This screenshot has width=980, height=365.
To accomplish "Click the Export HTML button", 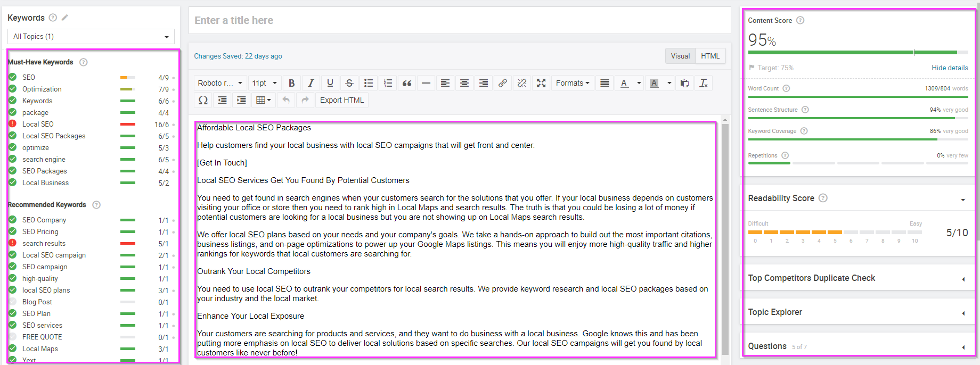I will pyautogui.click(x=342, y=100).
